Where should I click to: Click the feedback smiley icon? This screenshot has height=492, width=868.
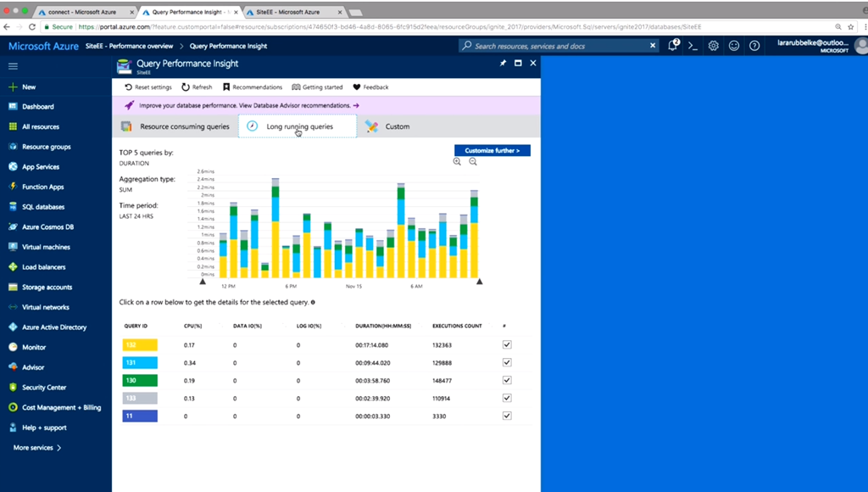click(x=734, y=46)
